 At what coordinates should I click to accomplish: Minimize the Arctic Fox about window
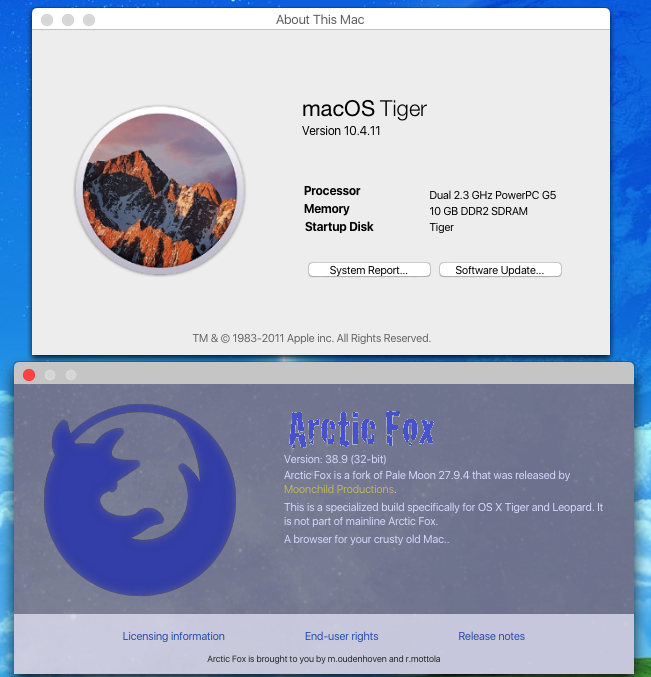(x=50, y=375)
